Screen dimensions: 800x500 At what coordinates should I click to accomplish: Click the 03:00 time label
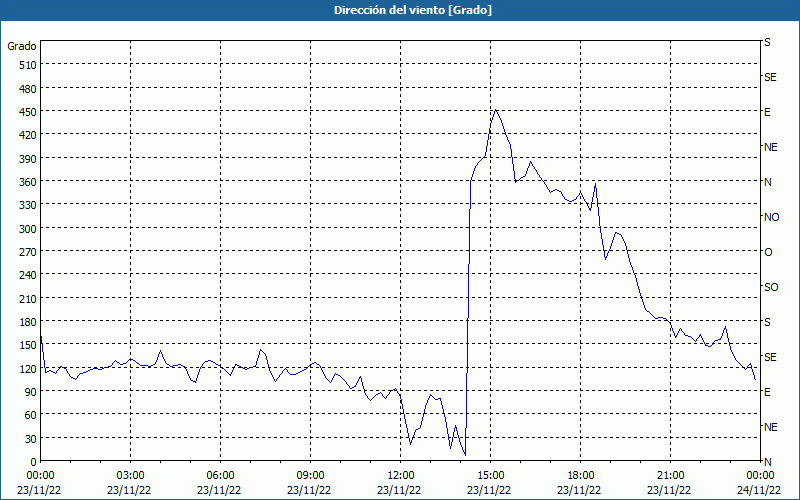click(131, 476)
